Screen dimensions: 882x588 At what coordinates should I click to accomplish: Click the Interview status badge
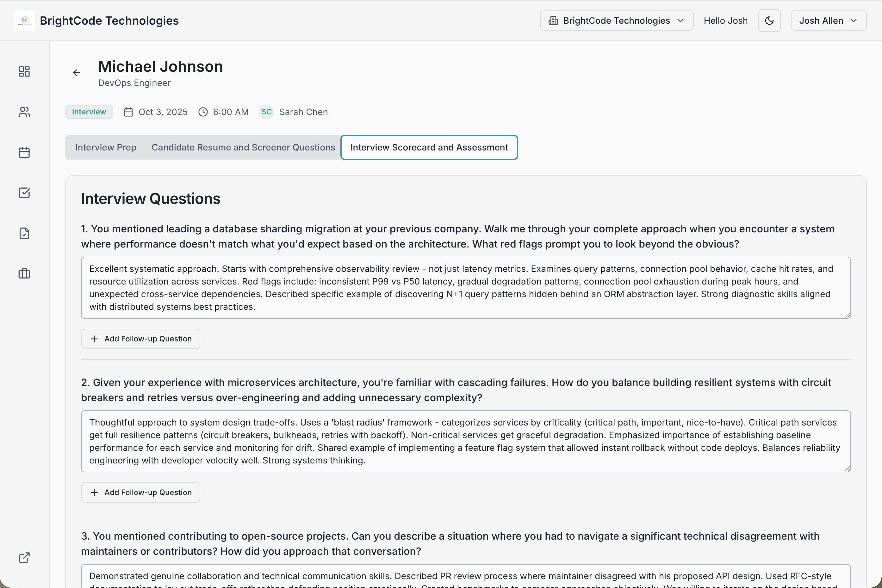(x=89, y=112)
